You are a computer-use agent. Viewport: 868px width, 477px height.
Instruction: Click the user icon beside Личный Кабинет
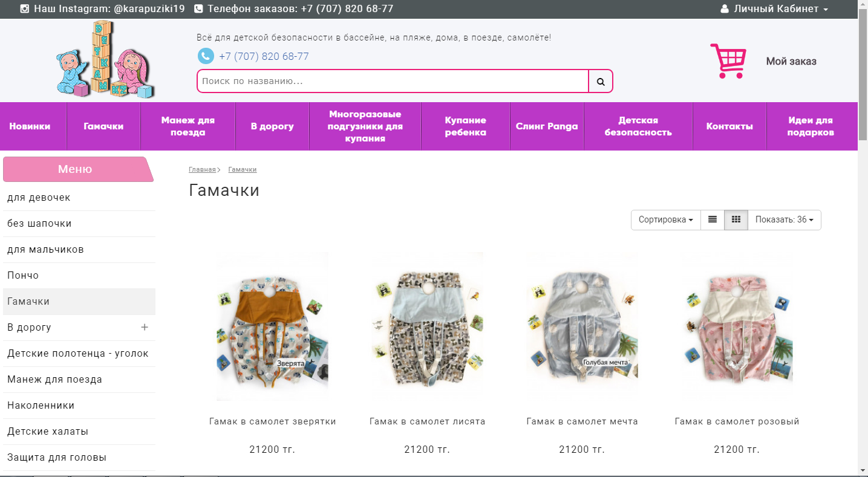[725, 9]
